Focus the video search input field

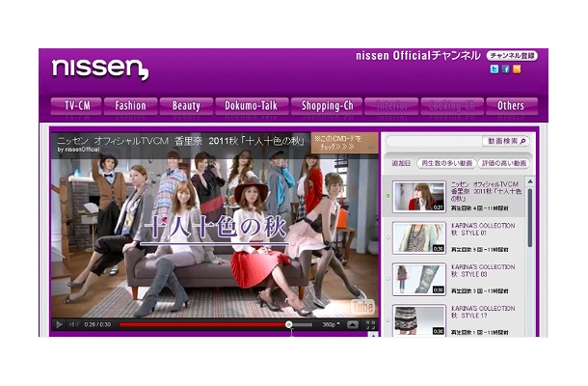[434, 141]
